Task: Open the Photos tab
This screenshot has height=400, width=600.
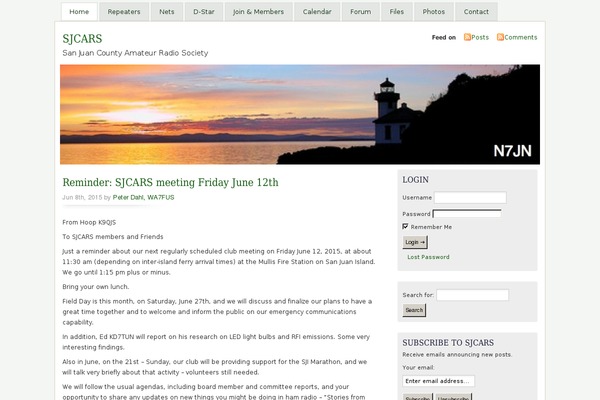Action: tap(434, 12)
